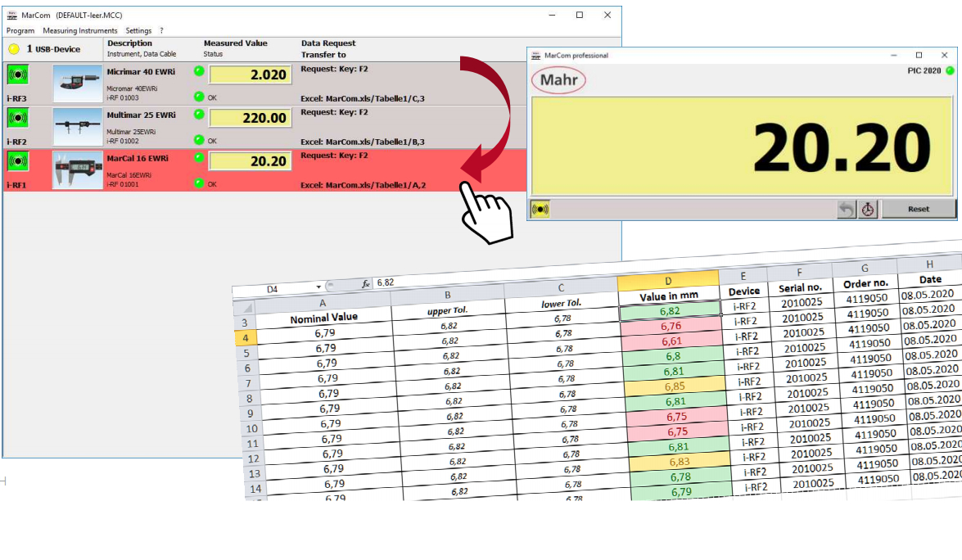Viewport: 962px width, 560px height.
Task: Open the Measuring Instruments menu
Action: [x=80, y=31]
